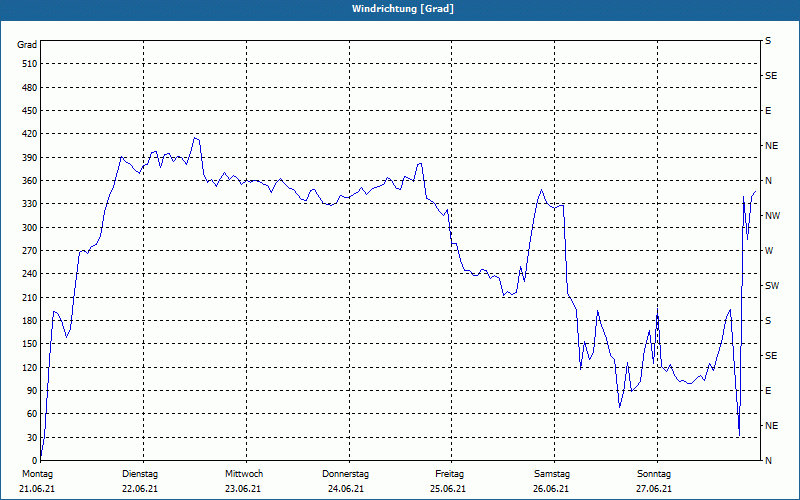
Task: Click the date 21.06.21
Action: (x=37, y=489)
